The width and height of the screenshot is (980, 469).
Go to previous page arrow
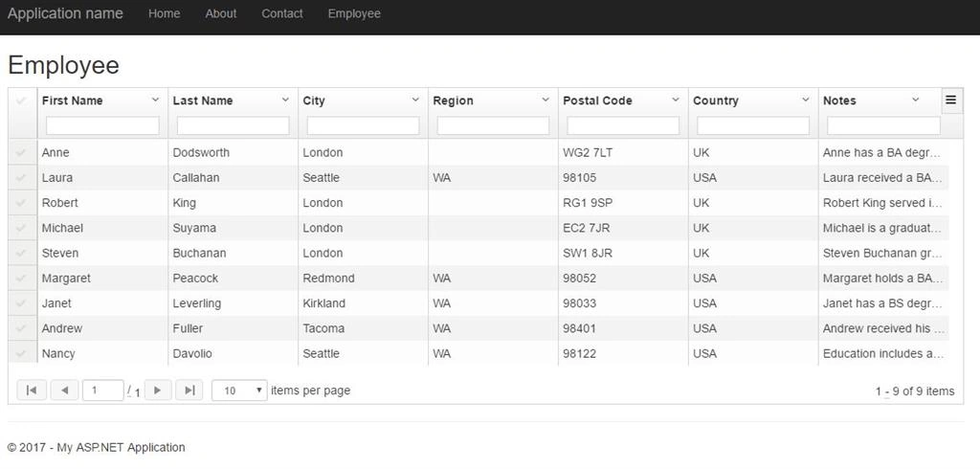[x=64, y=391]
